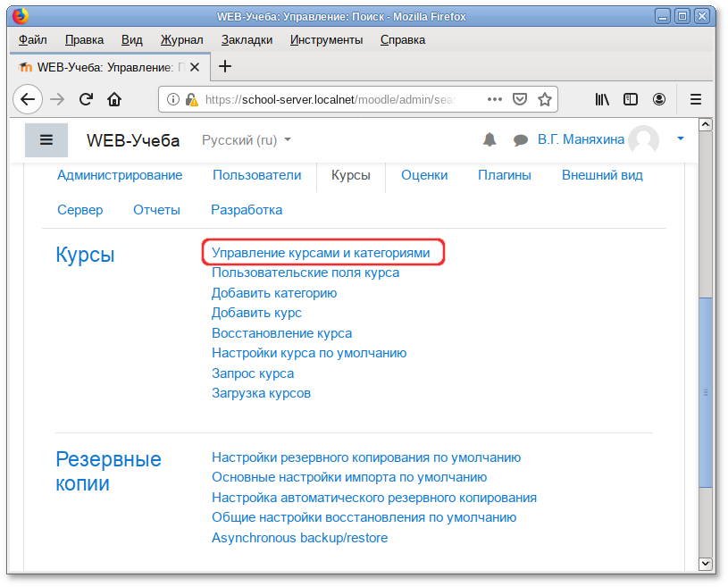Click the browser forward arrow
Viewport: 728px width, 587px height.
click(x=57, y=99)
